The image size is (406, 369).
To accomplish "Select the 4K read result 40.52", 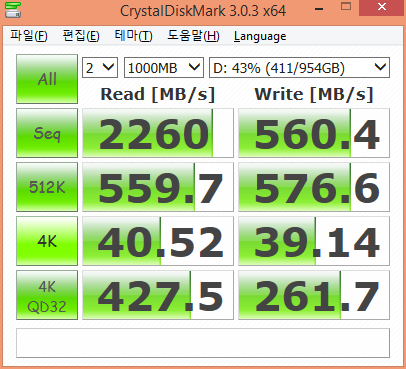I will tap(158, 241).
